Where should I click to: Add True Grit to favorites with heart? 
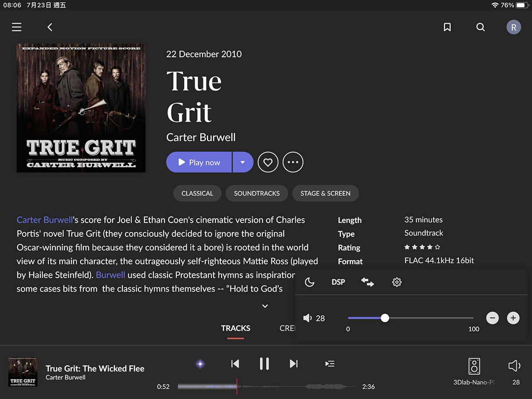pos(268,162)
